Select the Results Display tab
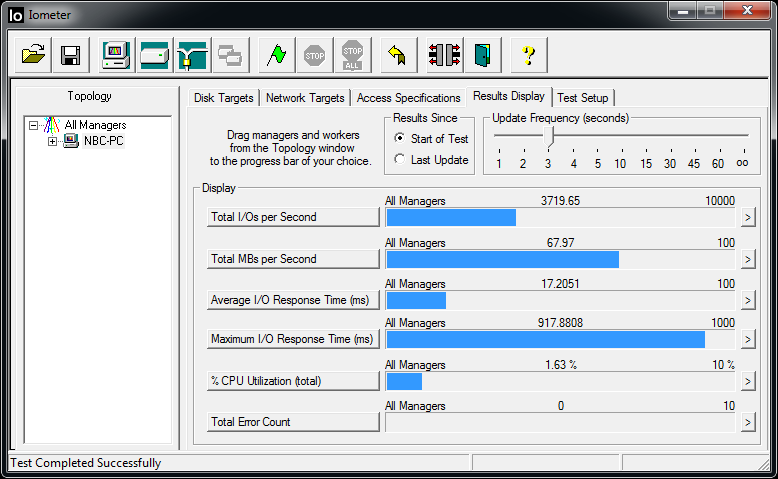Screen dimensions: 778x479 (x=509, y=96)
